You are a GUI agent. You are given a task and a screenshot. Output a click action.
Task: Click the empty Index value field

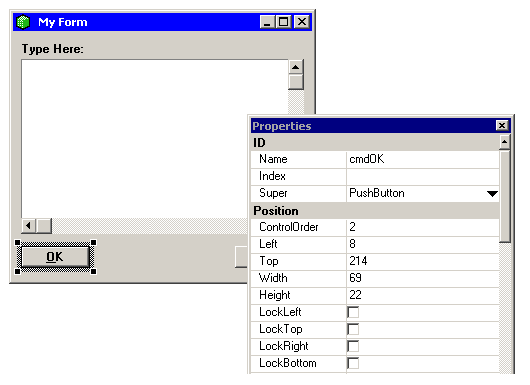(x=423, y=176)
